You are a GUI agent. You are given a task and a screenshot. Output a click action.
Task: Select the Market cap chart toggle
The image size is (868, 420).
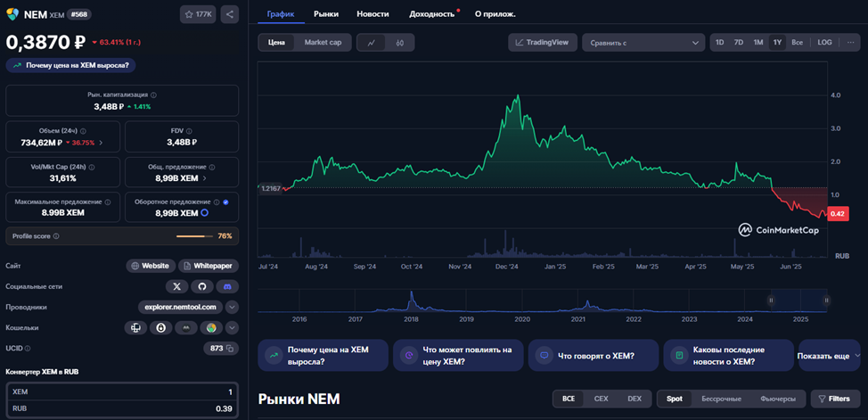[323, 43]
